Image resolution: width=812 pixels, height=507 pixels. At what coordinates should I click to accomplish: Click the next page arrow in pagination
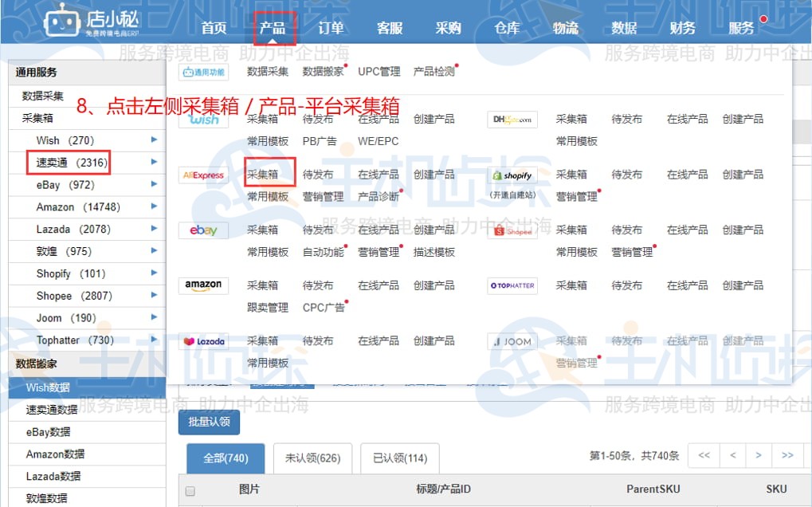[x=759, y=455]
